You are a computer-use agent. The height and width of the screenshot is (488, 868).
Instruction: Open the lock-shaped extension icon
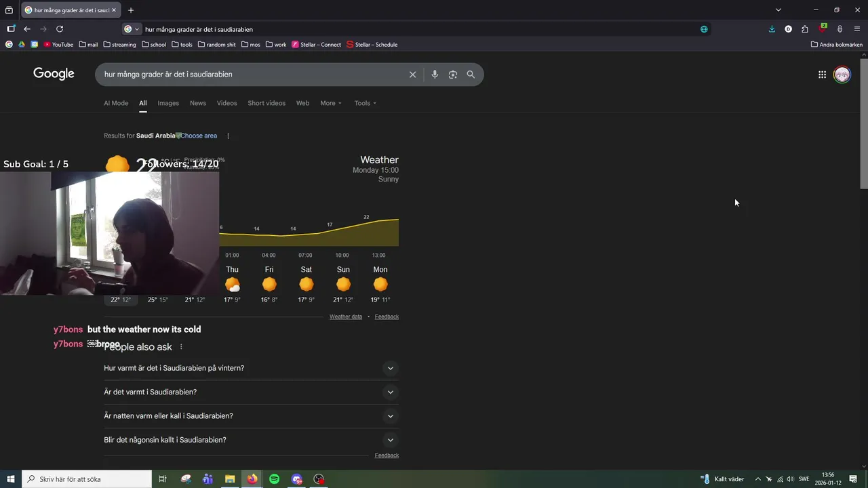point(840,29)
